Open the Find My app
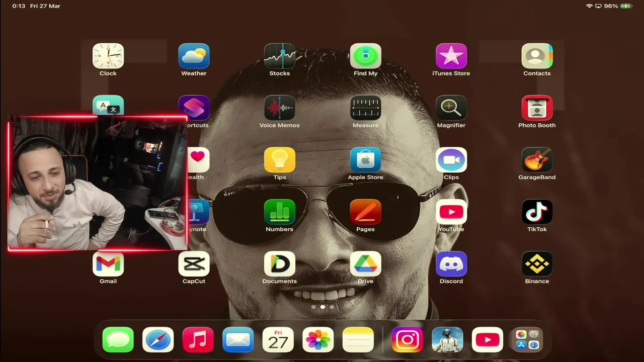 pos(365,56)
